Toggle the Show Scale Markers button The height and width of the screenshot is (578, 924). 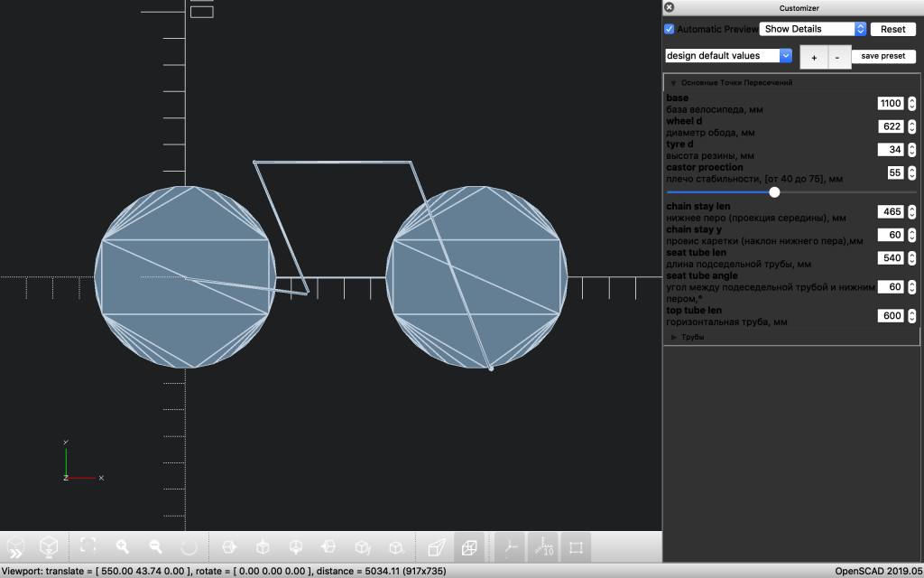[x=543, y=547]
